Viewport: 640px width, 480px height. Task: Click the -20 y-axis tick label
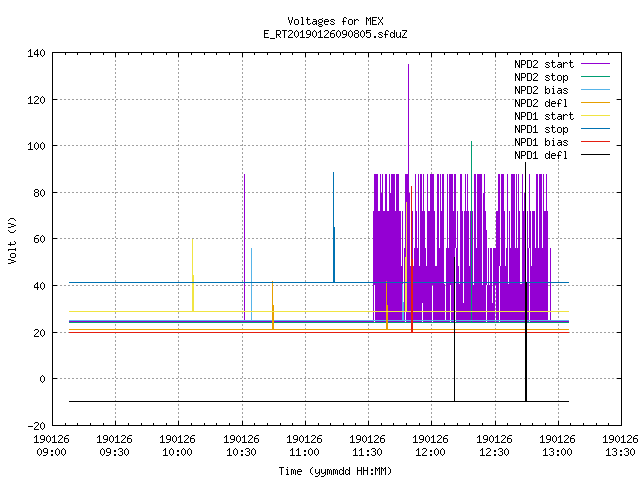(x=36, y=426)
